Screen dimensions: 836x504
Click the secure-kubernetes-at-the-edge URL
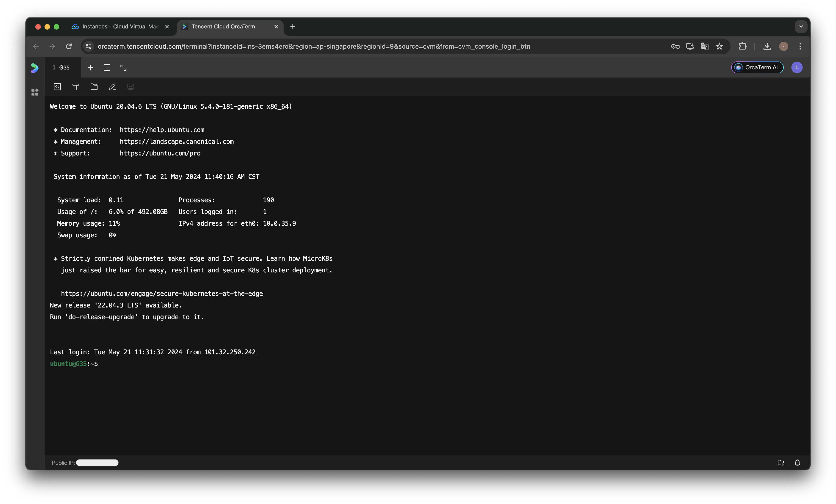pyautogui.click(x=162, y=294)
